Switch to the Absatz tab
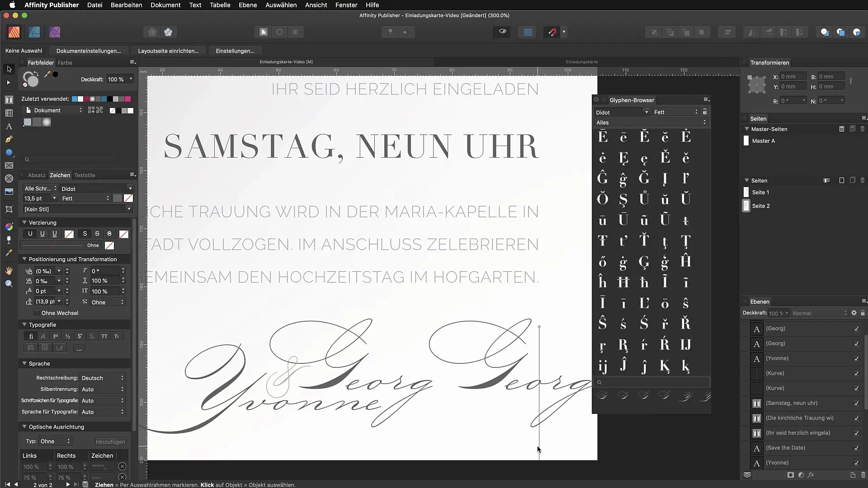The width and height of the screenshot is (868, 488). click(37, 175)
